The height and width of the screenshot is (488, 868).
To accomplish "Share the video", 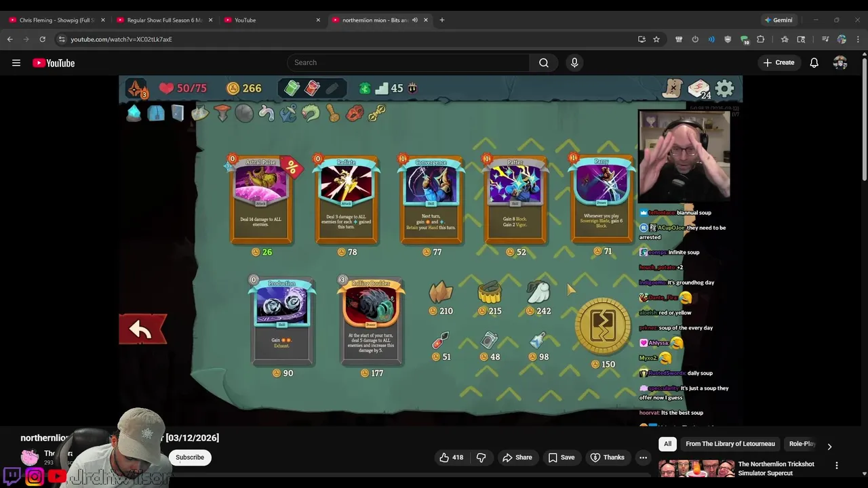I will click(517, 457).
